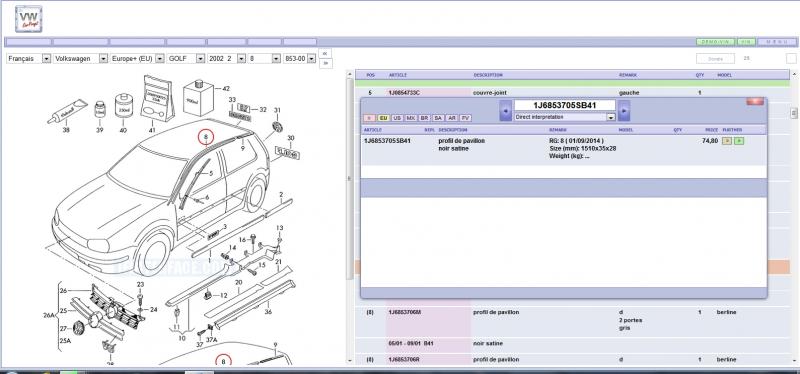Toggle the EU market filter
Viewport: 800px width, 374px height.
[383, 118]
